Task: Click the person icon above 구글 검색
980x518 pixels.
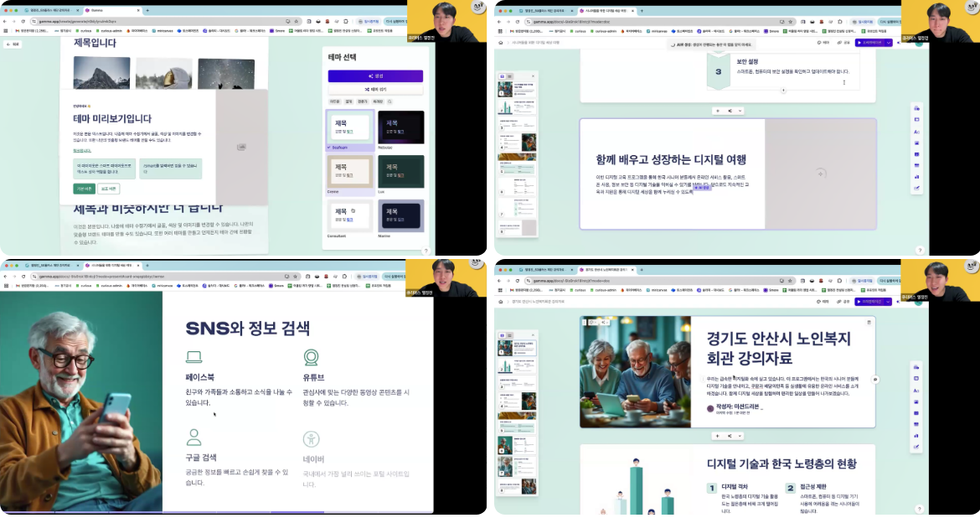Action: tap(193, 436)
